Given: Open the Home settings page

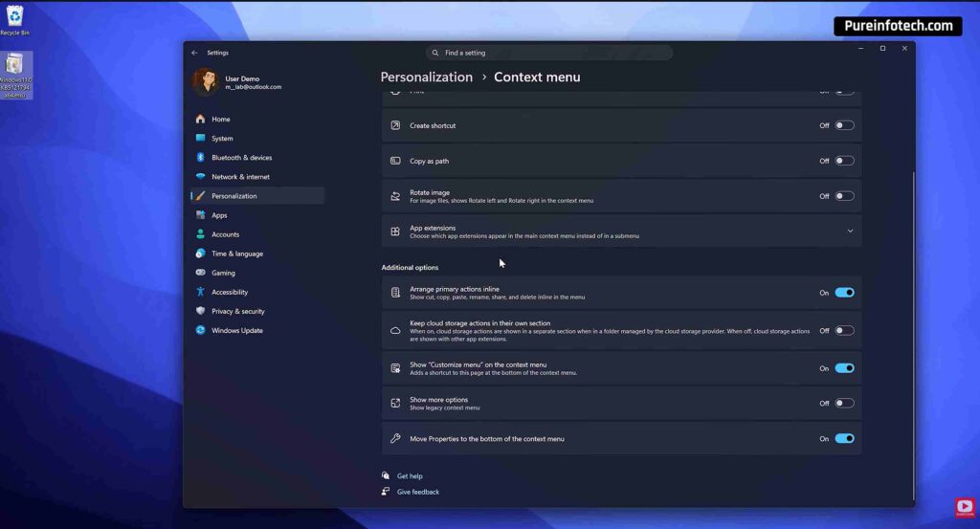Looking at the screenshot, I should [x=257, y=119].
